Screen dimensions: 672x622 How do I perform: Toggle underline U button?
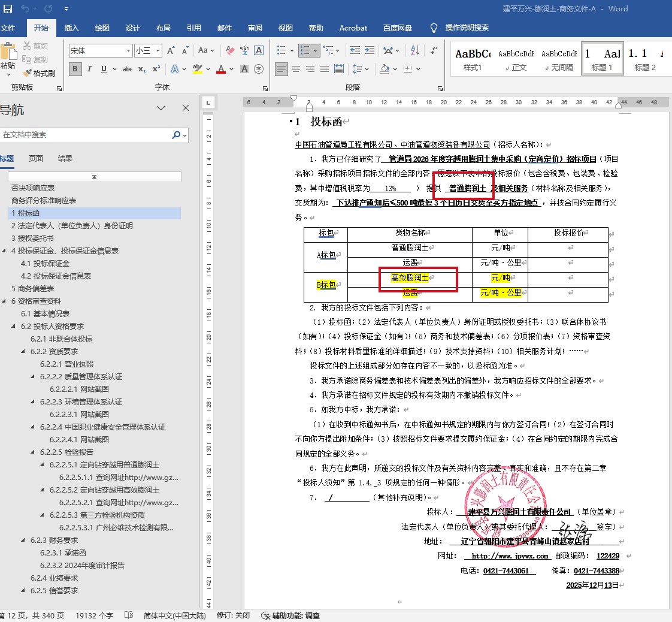point(104,69)
